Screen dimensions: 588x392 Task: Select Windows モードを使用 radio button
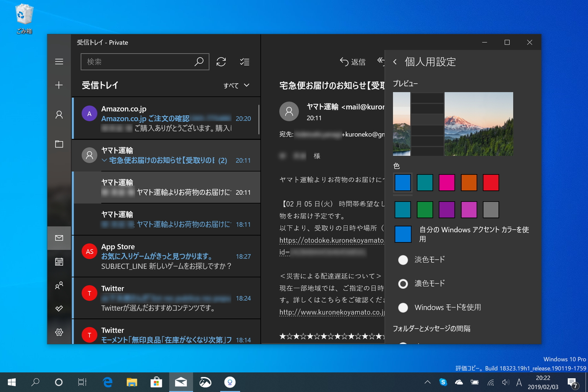tap(403, 307)
